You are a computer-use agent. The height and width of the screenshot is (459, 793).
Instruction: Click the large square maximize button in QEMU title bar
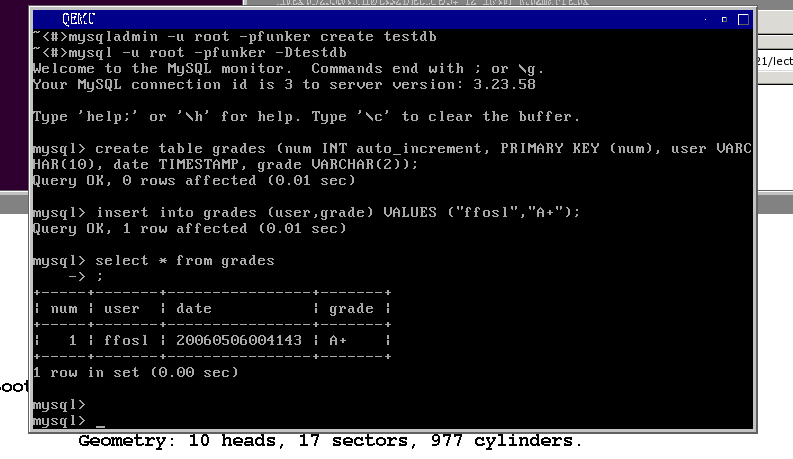tap(743, 20)
